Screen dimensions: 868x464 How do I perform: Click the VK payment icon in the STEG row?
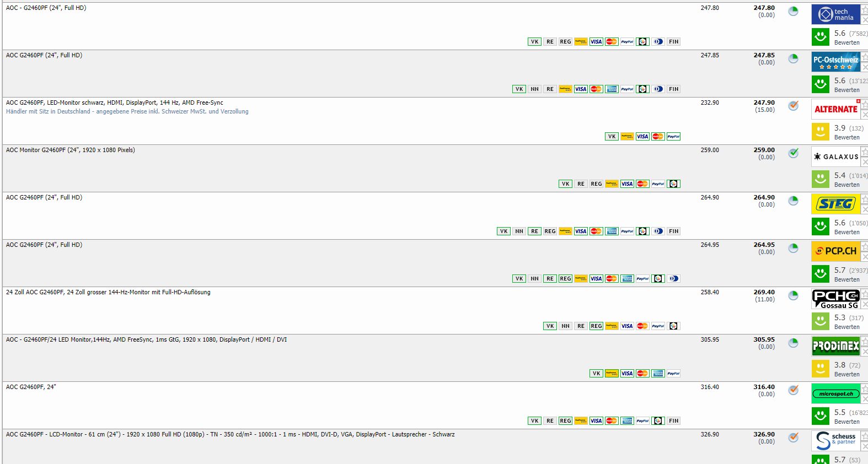tap(503, 231)
